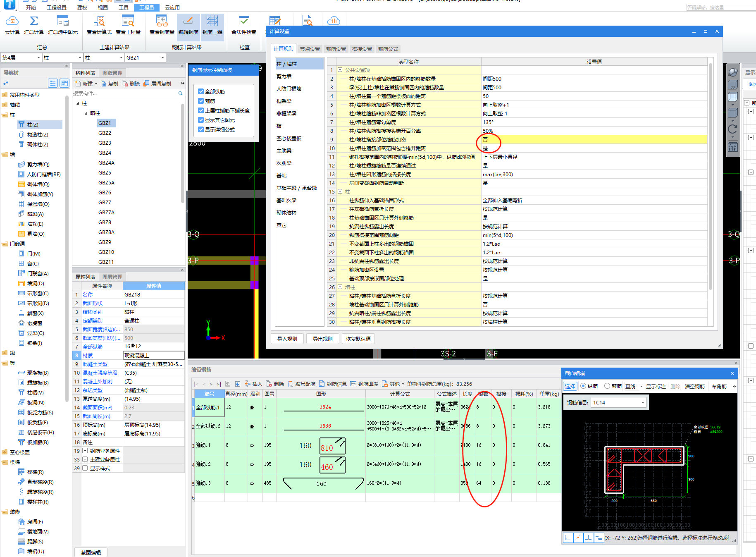Select the 纵筋 radio button
This screenshot has width=756, height=557.
(x=583, y=386)
